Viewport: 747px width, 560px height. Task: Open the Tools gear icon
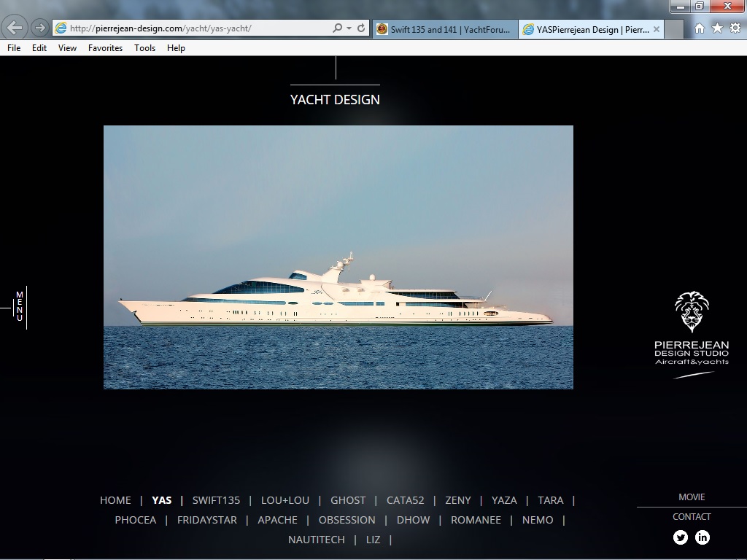(x=735, y=28)
